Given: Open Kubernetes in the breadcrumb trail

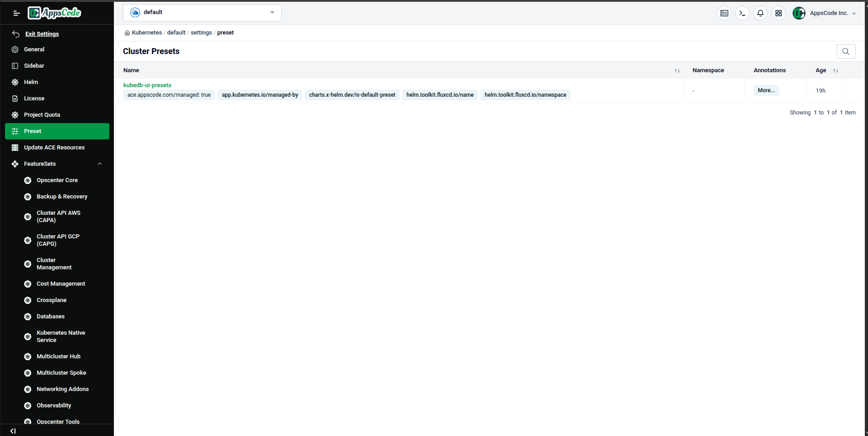Looking at the screenshot, I should [x=146, y=32].
